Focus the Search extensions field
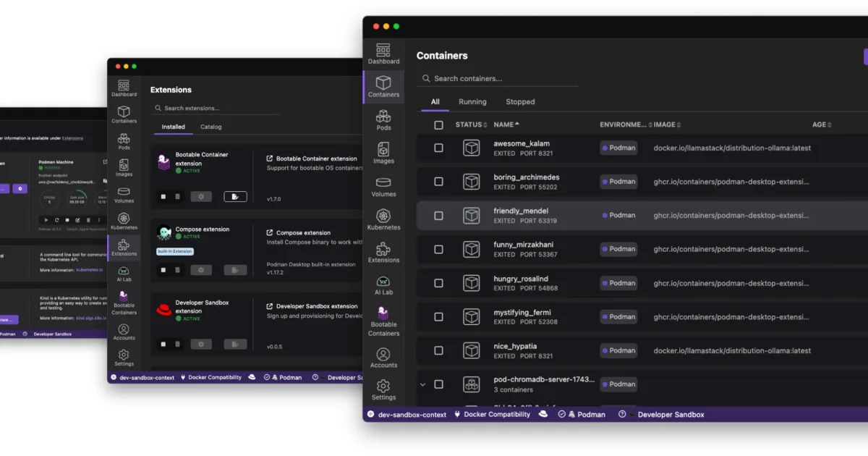 (216, 108)
